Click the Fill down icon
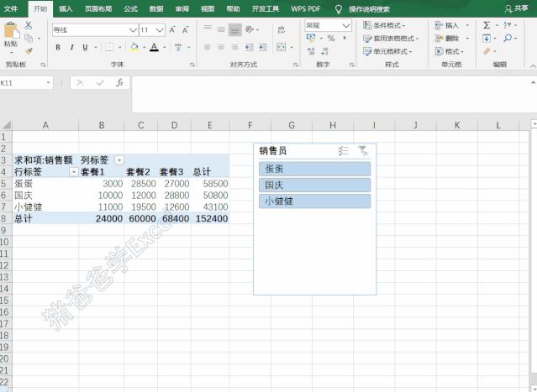This screenshot has height=392, width=537. tap(487, 39)
